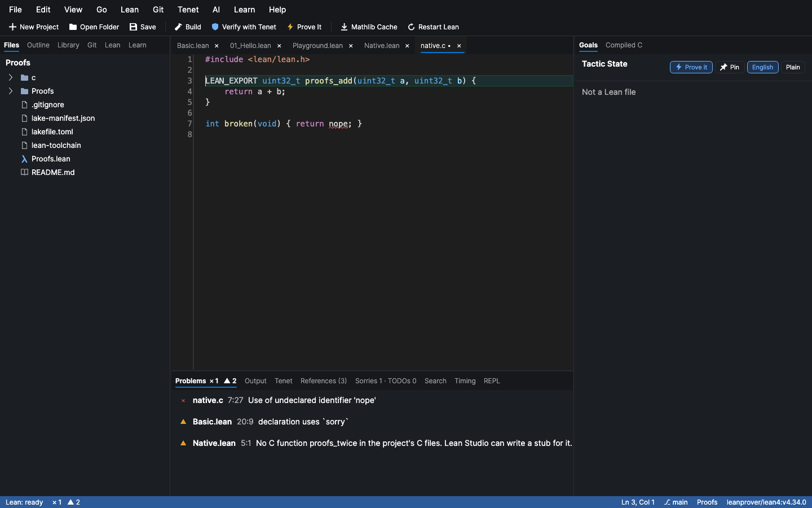Close the Playground.lean editor tab

pos(351,46)
